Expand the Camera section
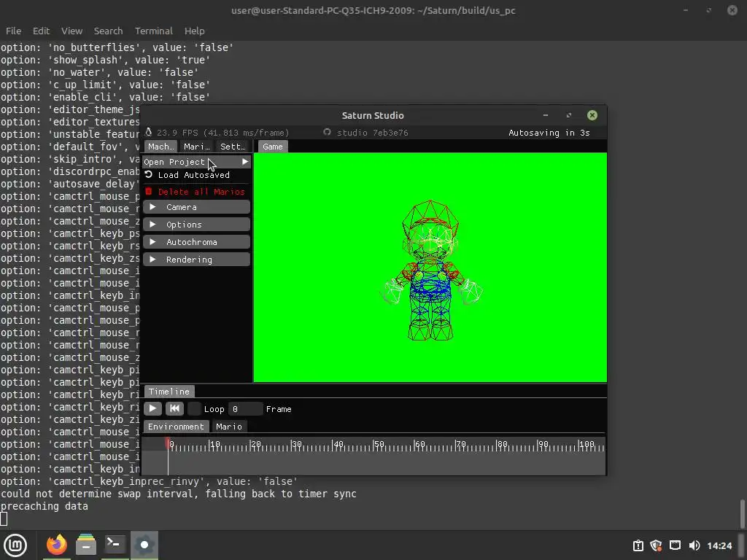Image resolution: width=747 pixels, height=560 pixels. (196, 207)
